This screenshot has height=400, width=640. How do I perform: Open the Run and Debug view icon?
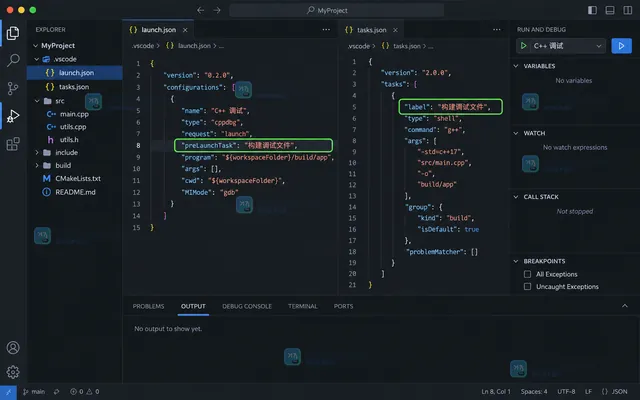pyautogui.click(x=13, y=116)
